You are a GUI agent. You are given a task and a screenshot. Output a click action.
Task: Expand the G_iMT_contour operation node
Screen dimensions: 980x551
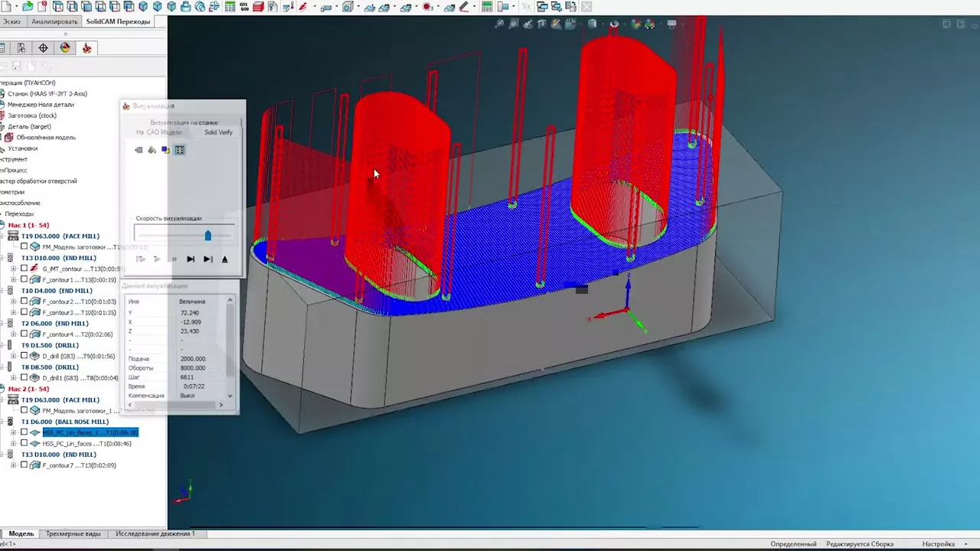point(13,269)
